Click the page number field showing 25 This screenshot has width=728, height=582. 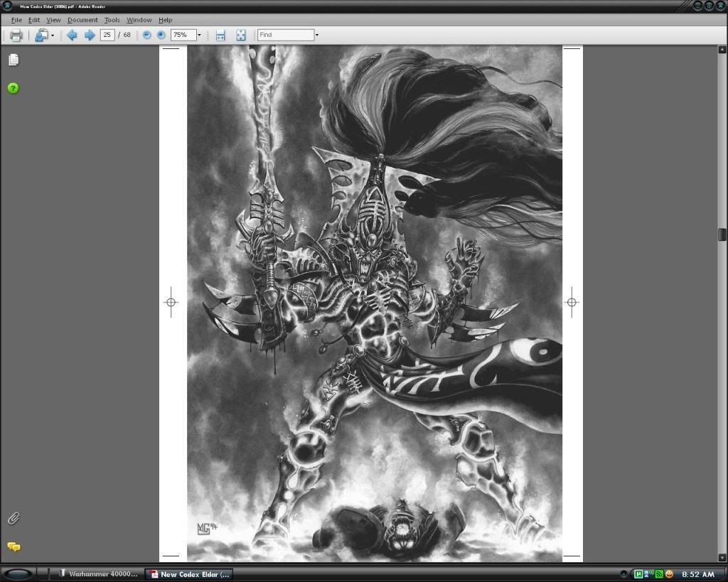click(x=107, y=35)
